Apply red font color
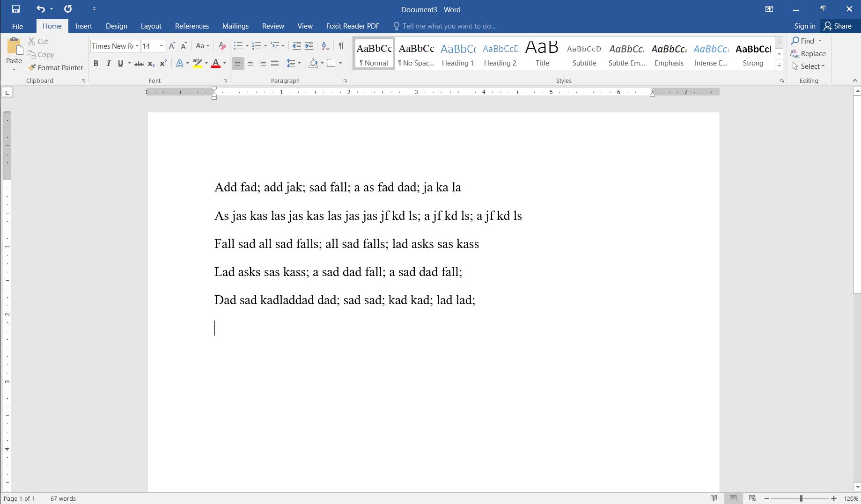 (216, 63)
